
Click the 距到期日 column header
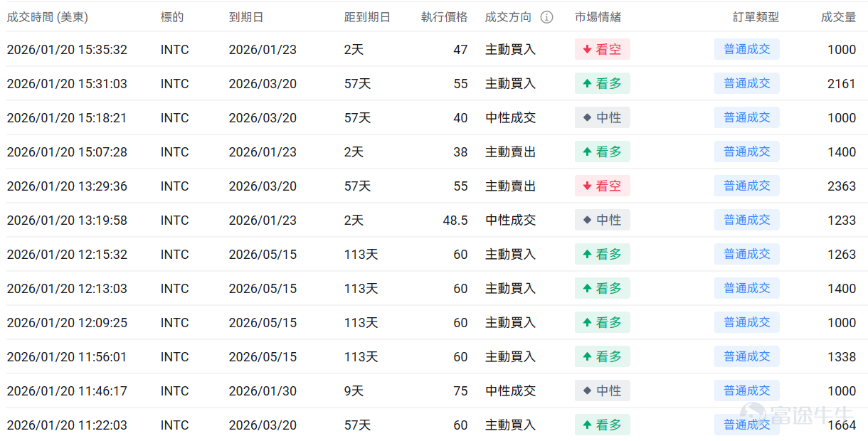pyautogui.click(x=367, y=17)
